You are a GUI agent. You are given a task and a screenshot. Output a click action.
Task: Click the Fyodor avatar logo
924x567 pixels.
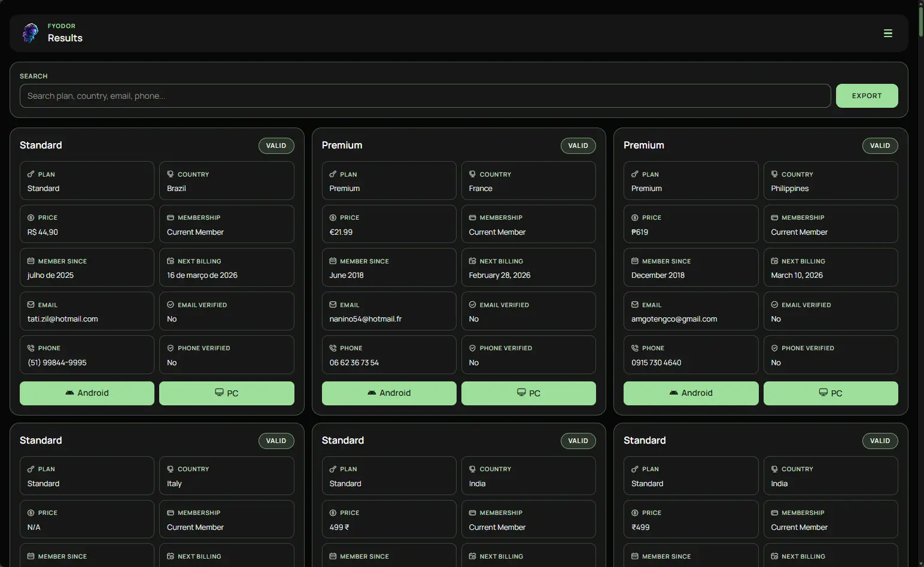[30, 33]
